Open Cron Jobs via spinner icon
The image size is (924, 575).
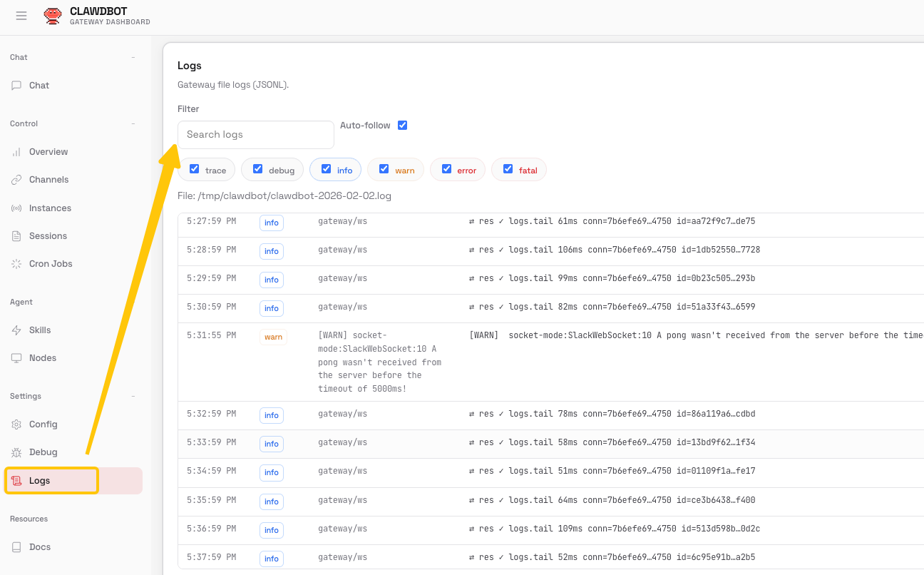(x=16, y=264)
